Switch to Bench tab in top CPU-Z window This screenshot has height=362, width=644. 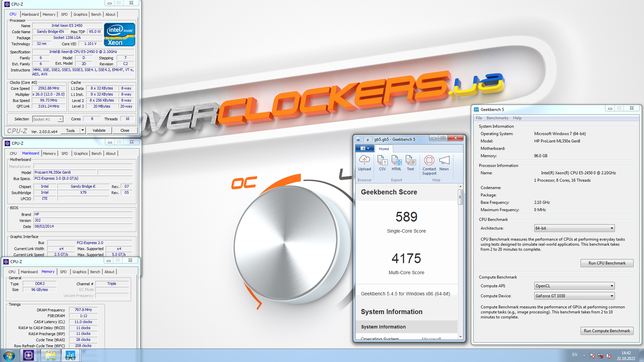(x=96, y=14)
